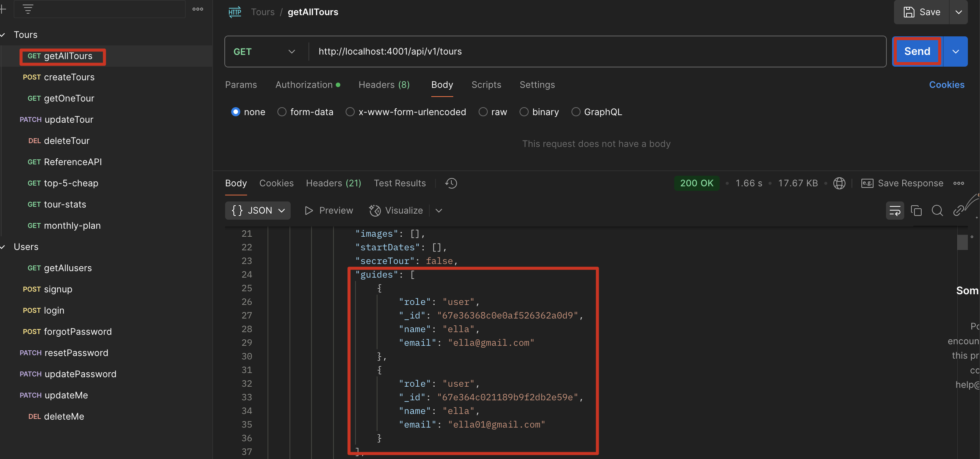The height and width of the screenshot is (459, 980).
Task: Copy the response body to clipboard
Action: [x=916, y=210]
